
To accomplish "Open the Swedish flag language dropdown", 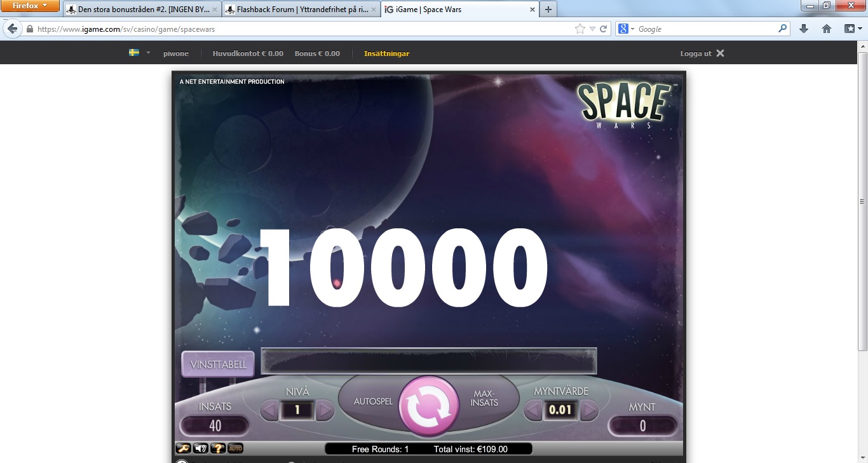I will click(x=139, y=53).
